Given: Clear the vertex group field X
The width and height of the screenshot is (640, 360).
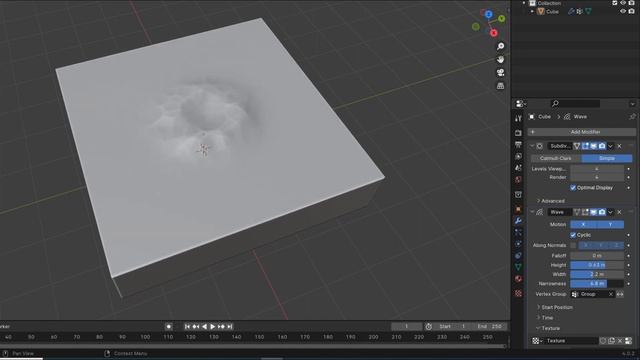Looking at the screenshot, I should 611,294.
